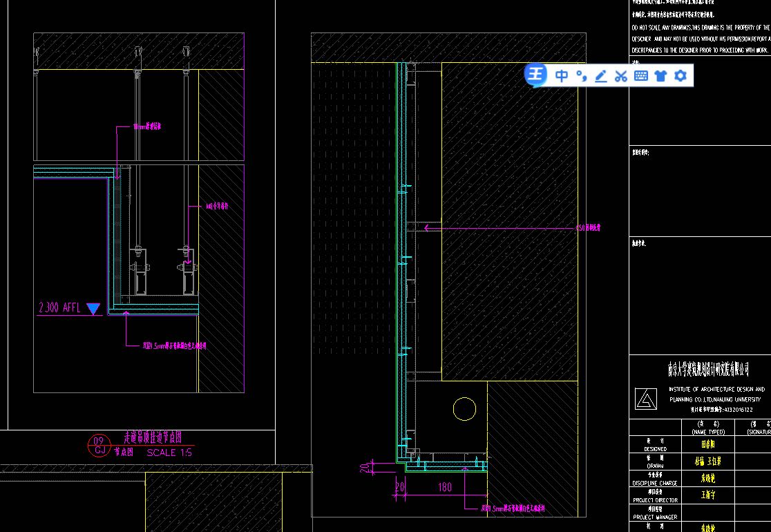This screenshot has height=532, width=771.
Task: Select the SCALE 1:5 text
Action: click(169, 453)
